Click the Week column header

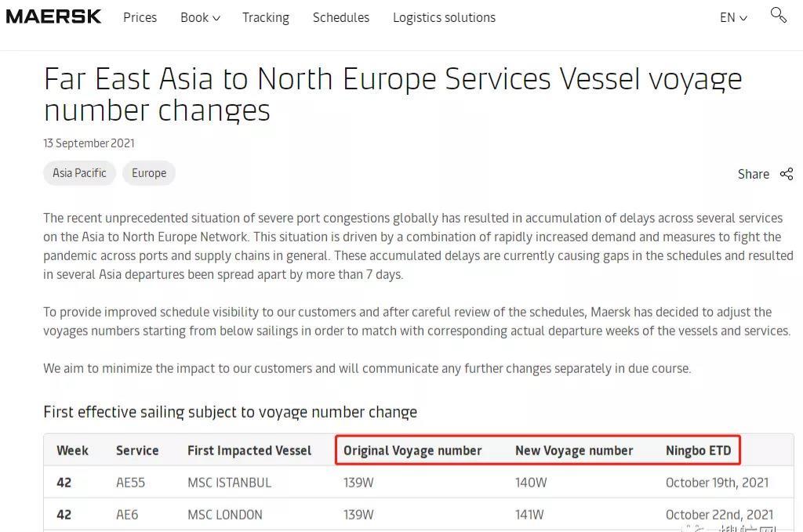[72, 451]
